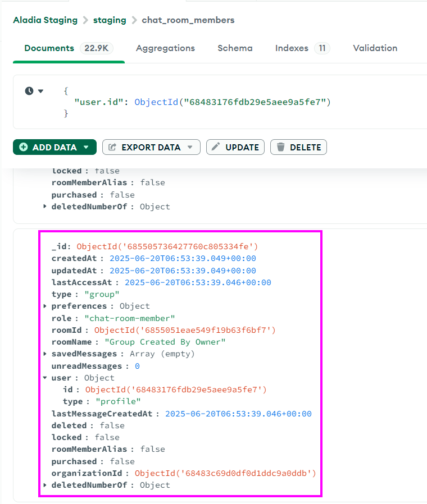Click the user type value "profile"
Image resolution: width=427 pixels, height=504 pixels.
point(118,401)
